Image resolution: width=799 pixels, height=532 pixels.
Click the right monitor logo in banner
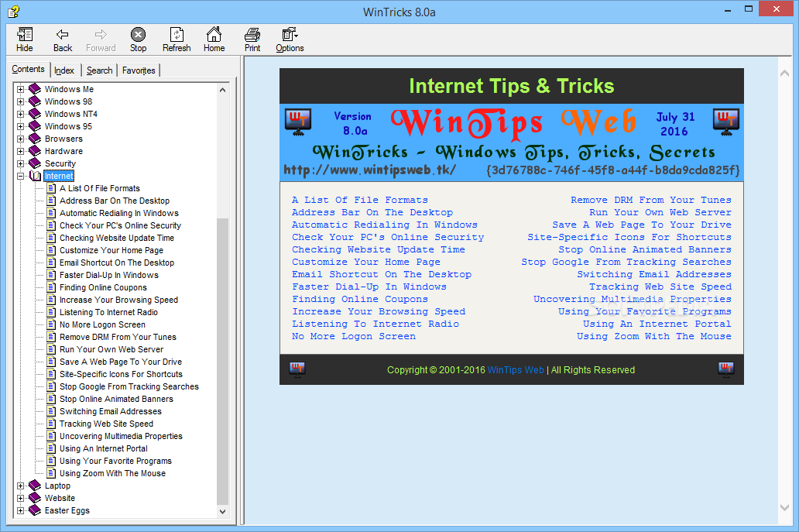(726, 122)
